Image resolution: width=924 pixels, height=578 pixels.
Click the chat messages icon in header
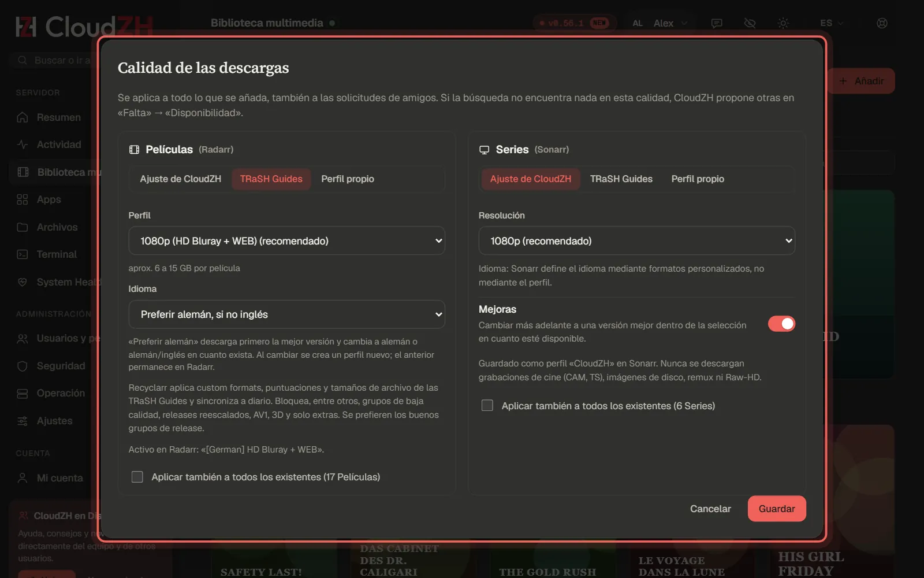(717, 23)
